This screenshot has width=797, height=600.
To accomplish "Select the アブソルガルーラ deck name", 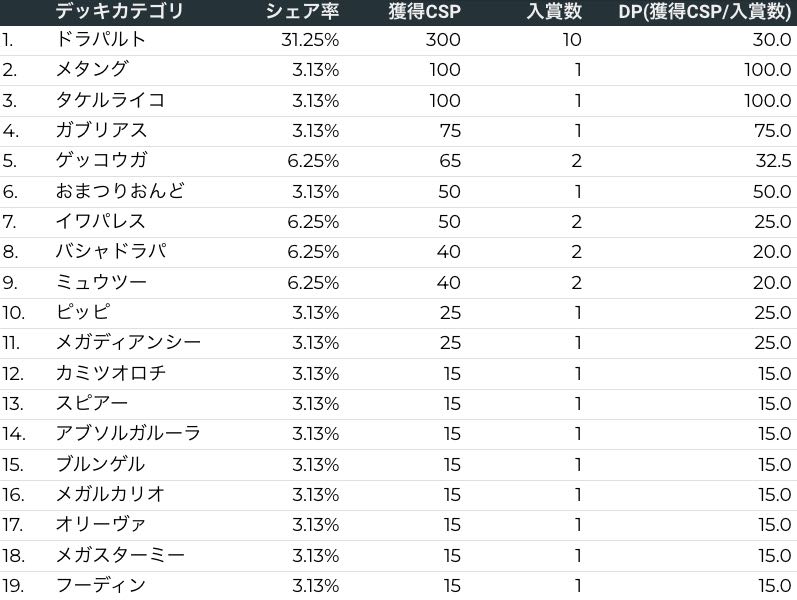I will click(129, 433).
